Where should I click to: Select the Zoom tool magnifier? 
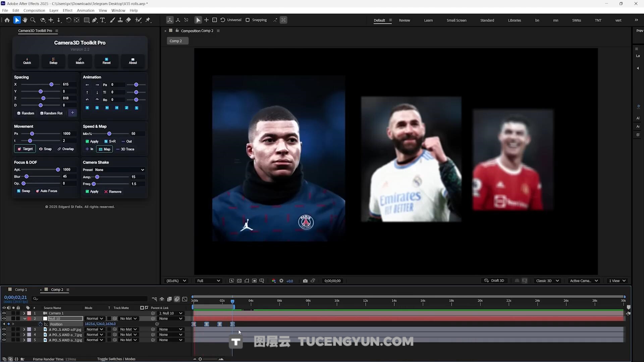(33, 20)
